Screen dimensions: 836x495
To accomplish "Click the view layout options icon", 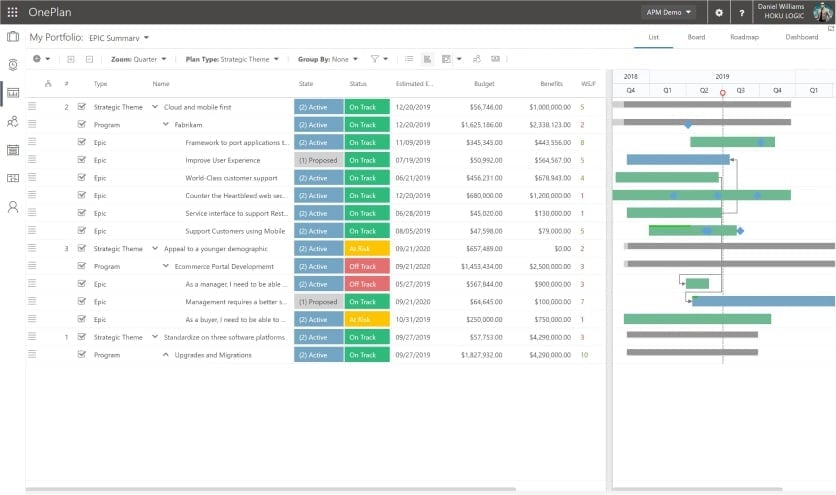I will pos(446,59).
